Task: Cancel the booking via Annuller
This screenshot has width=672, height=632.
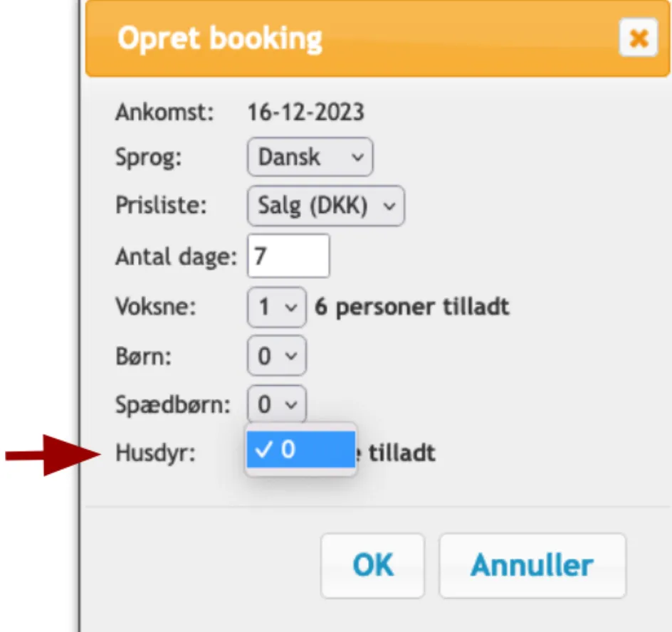Action: pyautogui.click(x=532, y=565)
